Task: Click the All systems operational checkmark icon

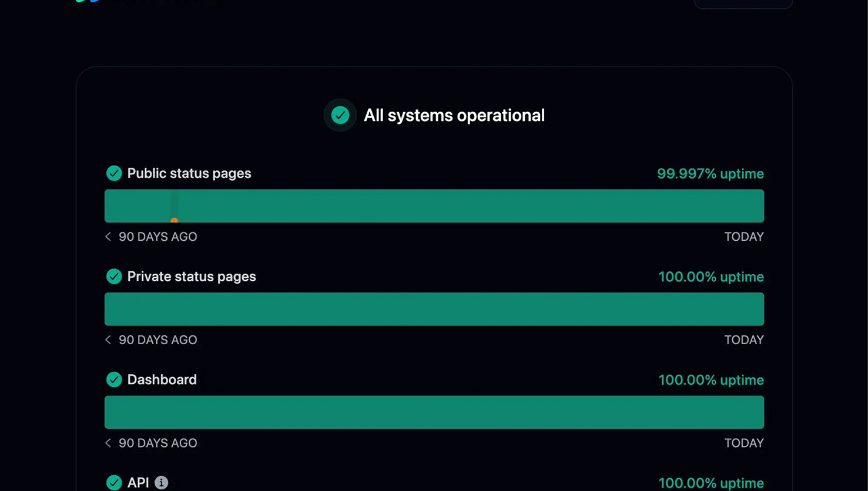Action: (340, 115)
